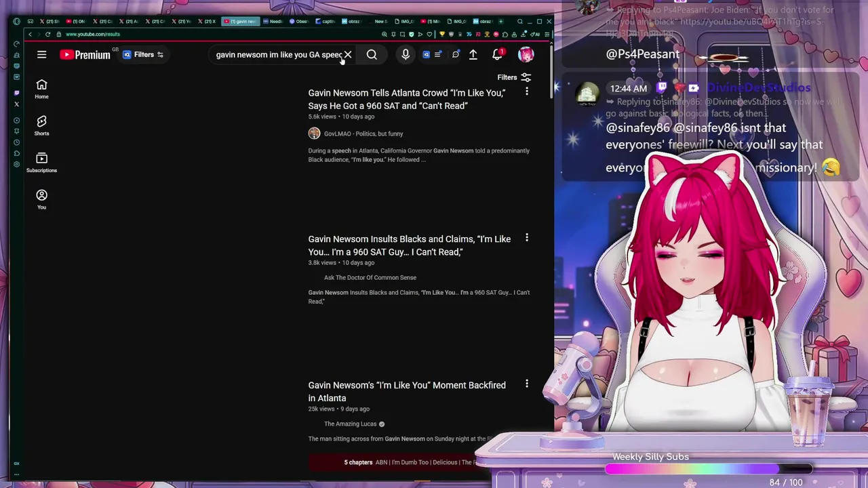Click the DivineDevStudios chat username
Image resolution: width=868 pixels, height=488 pixels.
pos(759,88)
